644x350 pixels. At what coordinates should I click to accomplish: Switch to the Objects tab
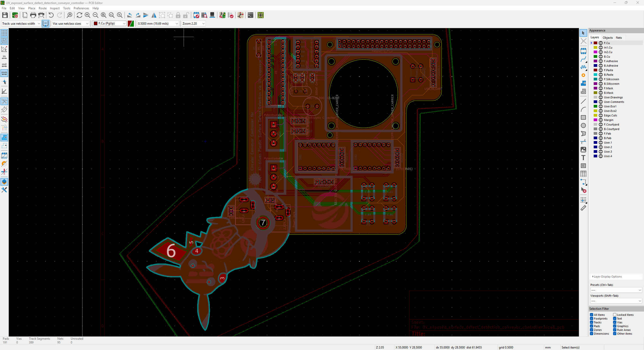[608, 38]
